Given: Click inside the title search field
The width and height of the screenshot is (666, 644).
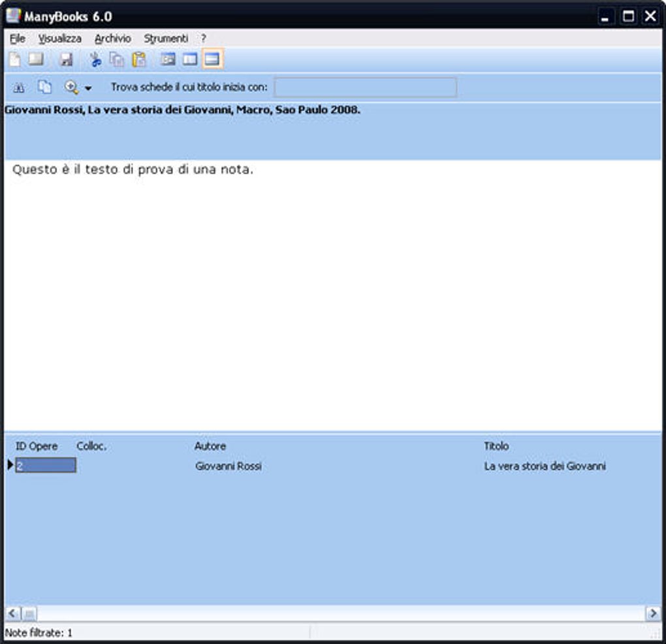Looking at the screenshot, I should pyautogui.click(x=366, y=87).
